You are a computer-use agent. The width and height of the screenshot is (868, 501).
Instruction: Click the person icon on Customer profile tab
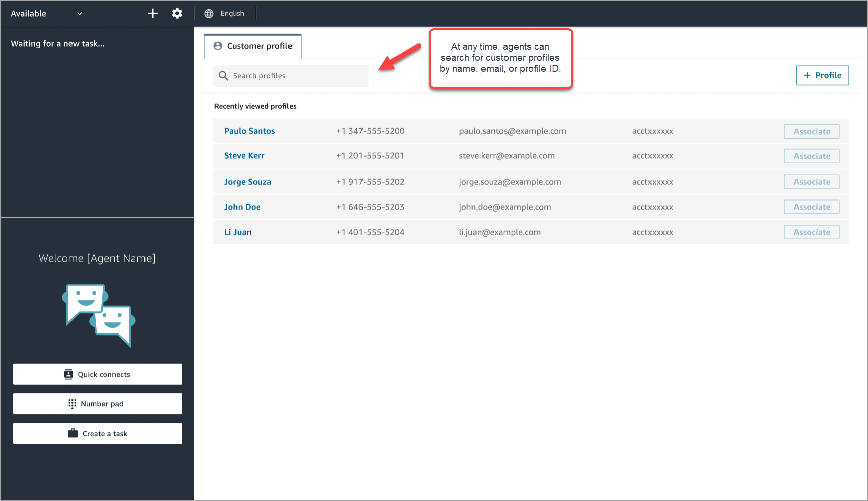[218, 46]
